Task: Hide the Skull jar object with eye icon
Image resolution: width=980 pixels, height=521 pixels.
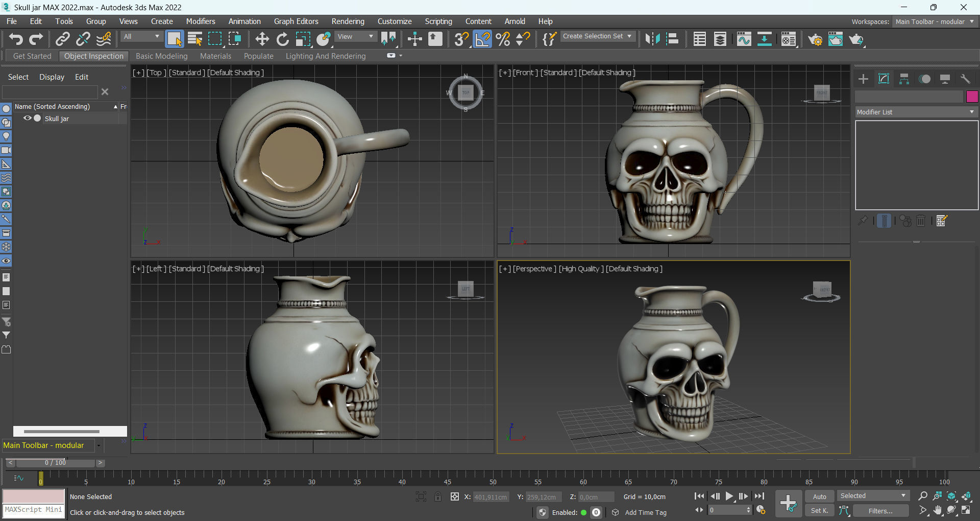Action: click(28, 119)
